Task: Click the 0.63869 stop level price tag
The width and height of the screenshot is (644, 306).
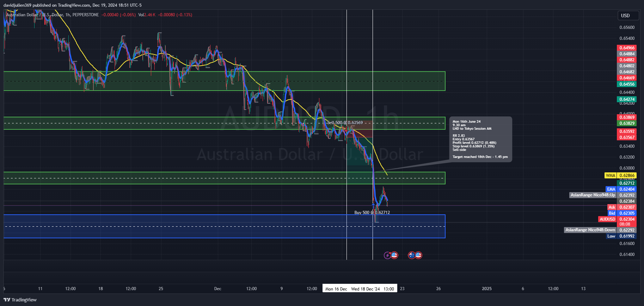Action: click(x=627, y=117)
